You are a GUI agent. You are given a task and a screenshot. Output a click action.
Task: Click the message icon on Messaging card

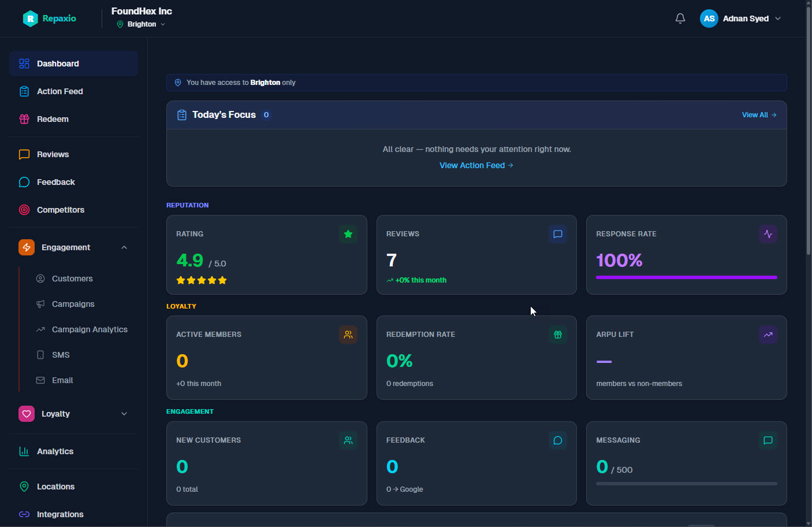coord(768,440)
